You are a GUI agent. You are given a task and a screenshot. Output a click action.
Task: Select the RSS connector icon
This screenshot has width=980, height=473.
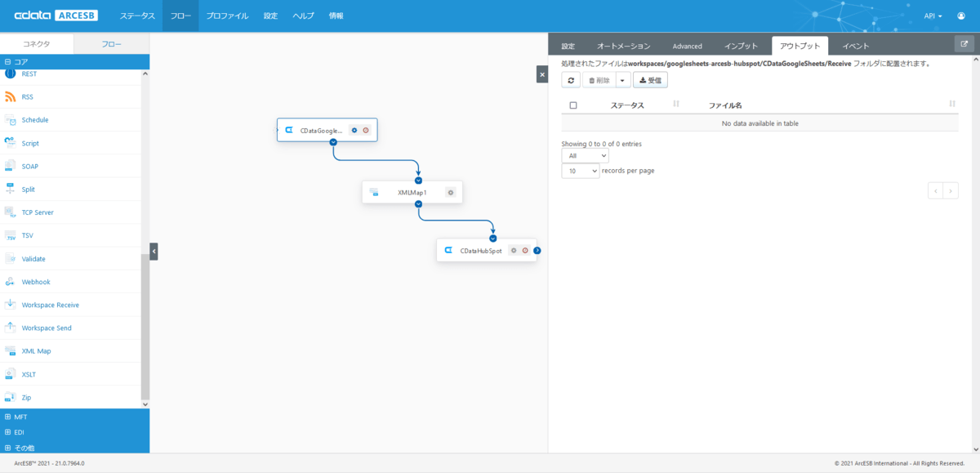pyautogui.click(x=11, y=96)
